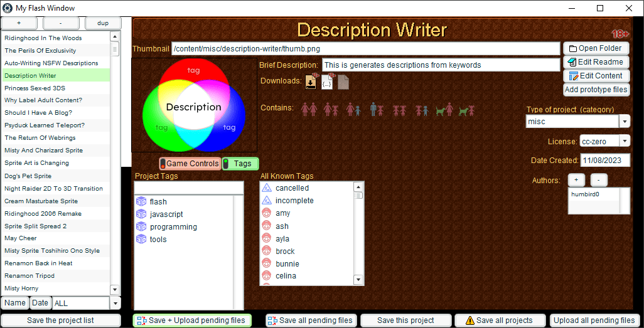Open the ALL filter dropdown below project list
This screenshot has width=644, height=328.
(x=116, y=304)
